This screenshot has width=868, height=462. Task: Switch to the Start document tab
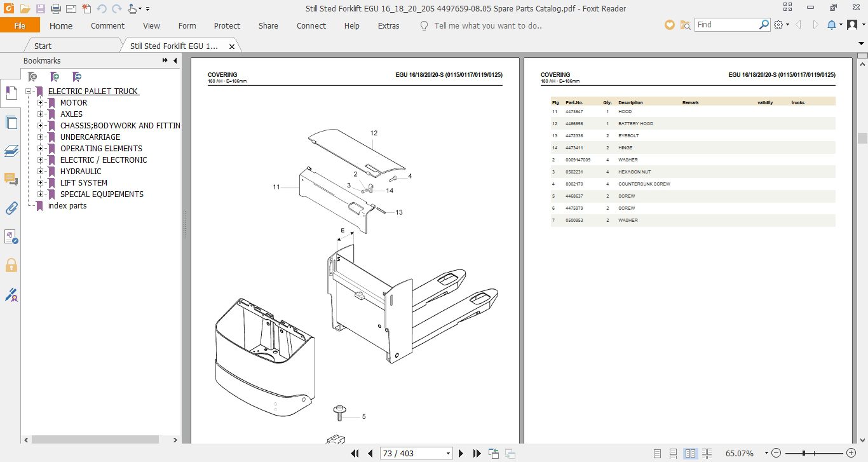(43, 46)
